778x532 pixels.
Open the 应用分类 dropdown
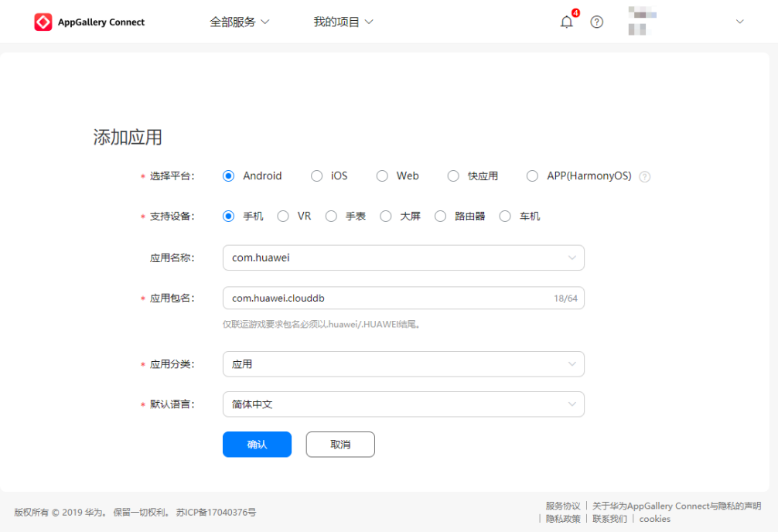coord(404,364)
